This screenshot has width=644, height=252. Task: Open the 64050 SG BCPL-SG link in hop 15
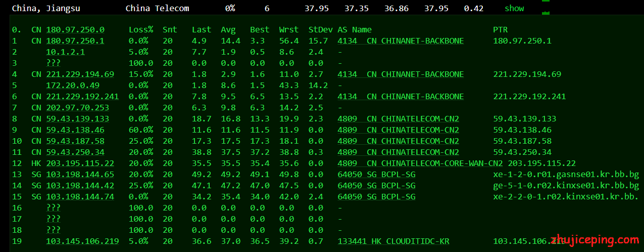click(376, 197)
